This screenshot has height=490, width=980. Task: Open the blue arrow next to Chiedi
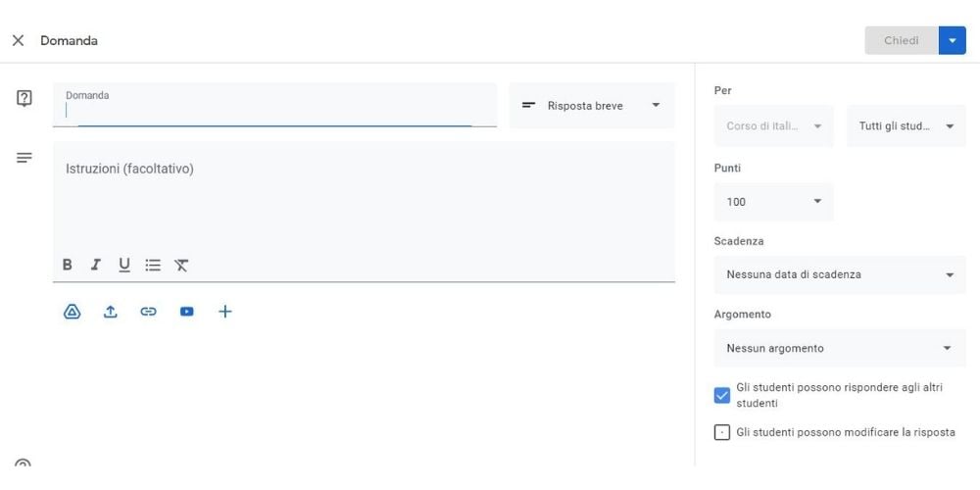[x=953, y=40]
